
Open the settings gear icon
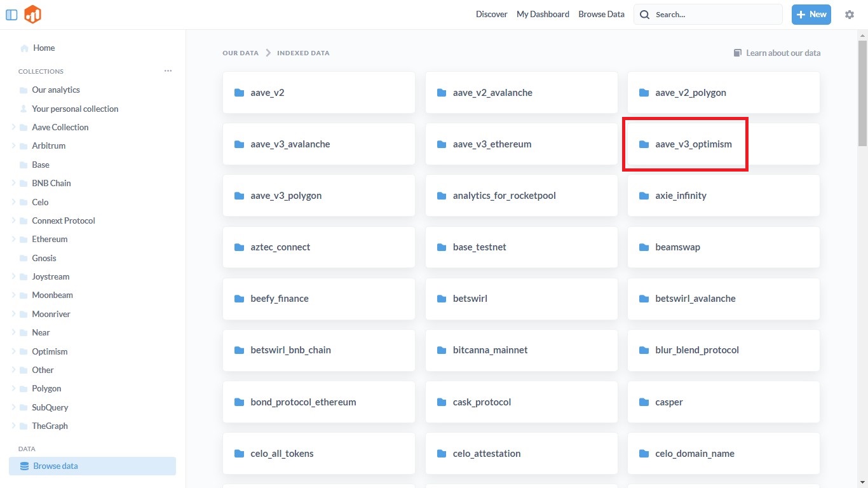coord(850,15)
